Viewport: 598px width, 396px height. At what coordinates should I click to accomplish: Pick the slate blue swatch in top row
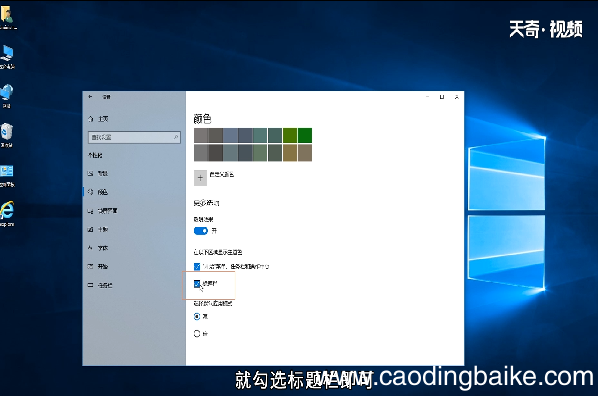tap(230, 135)
